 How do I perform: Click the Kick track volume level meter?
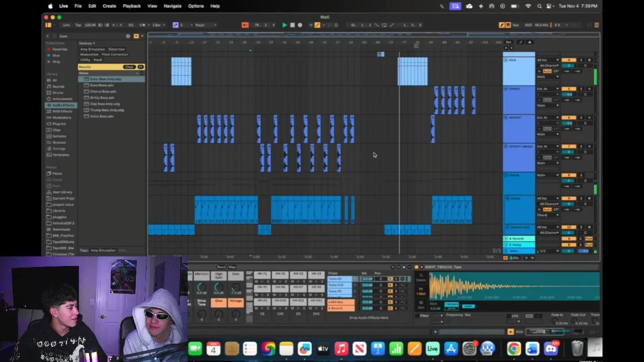tap(596, 71)
